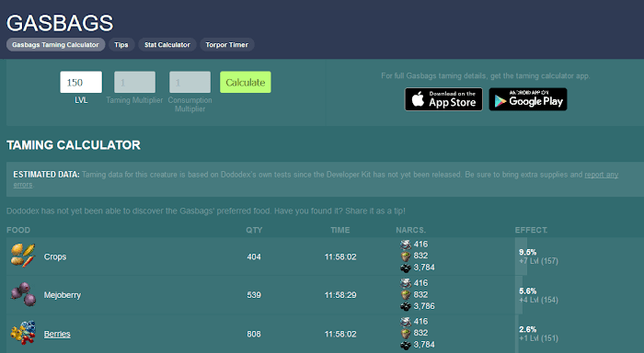This screenshot has width=644, height=353.
Task: Click the Consumption Multiplier input field
Action: (190, 82)
